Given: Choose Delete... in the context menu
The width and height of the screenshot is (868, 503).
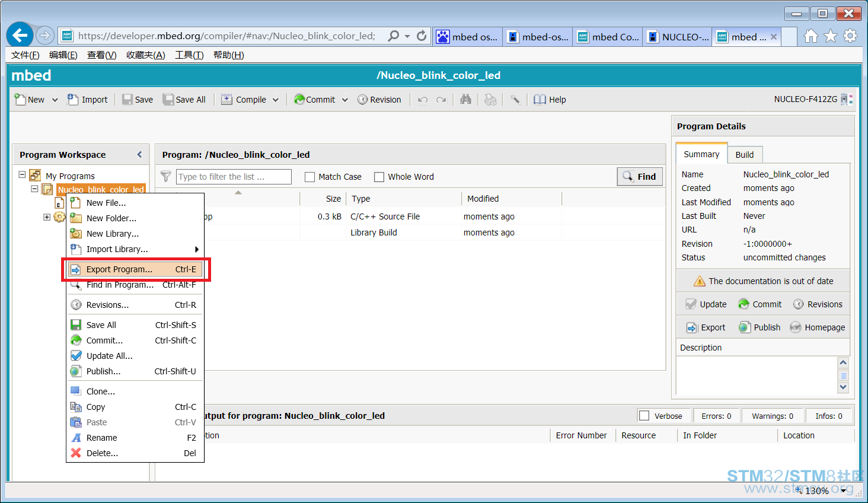Looking at the screenshot, I should 135,453.
